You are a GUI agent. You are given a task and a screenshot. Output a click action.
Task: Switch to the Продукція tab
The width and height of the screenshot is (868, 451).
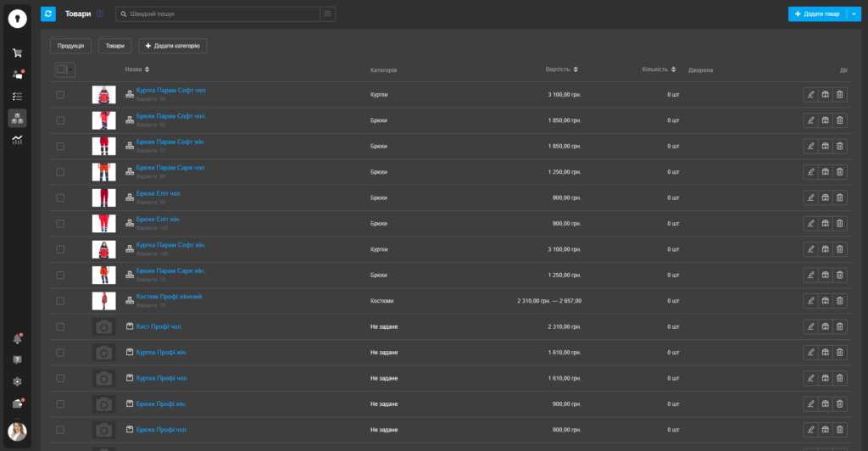(70, 46)
